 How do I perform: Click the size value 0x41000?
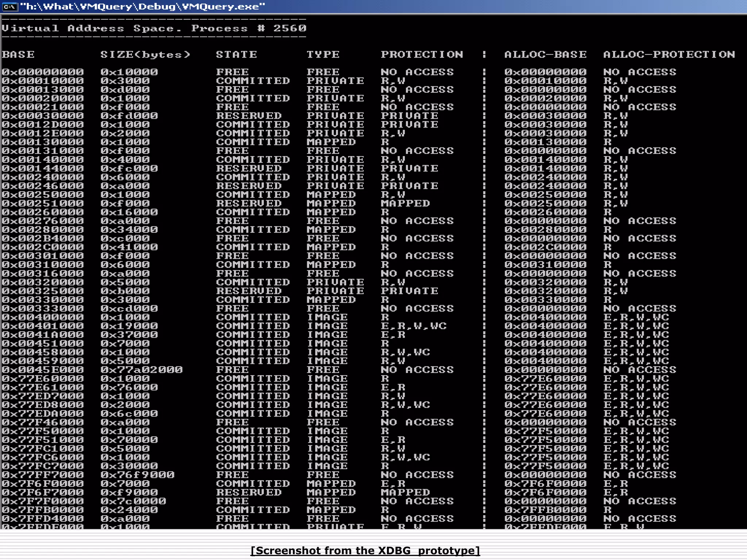tap(129, 247)
